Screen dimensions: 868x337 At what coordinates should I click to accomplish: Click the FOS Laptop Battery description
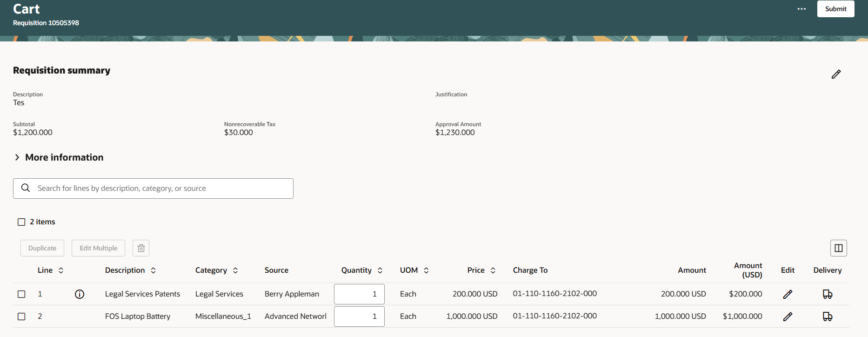pos(138,317)
